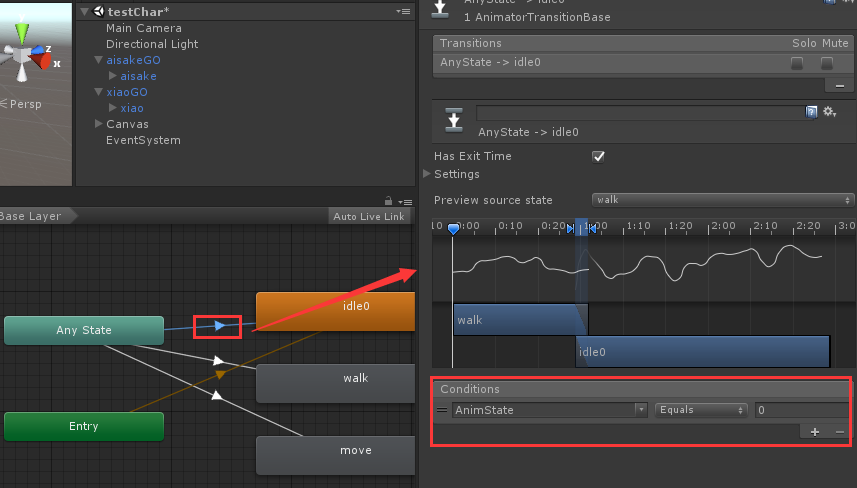
Task: Select the AnyState -> idle0 transition row
Action: tap(642, 62)
